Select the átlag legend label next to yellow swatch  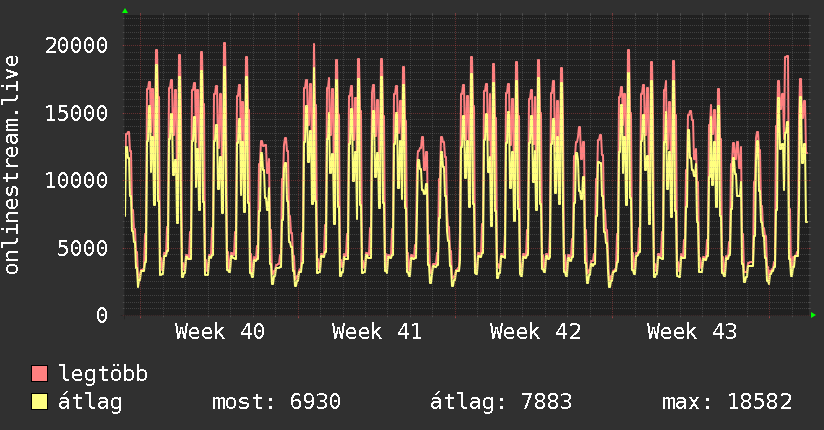coord(90,402)
